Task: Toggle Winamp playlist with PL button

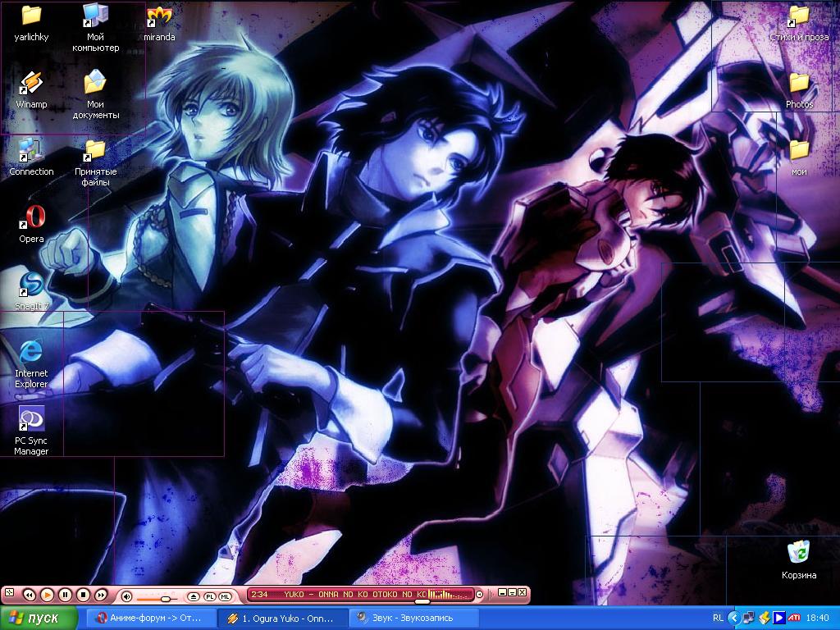Action: (209, 597)
